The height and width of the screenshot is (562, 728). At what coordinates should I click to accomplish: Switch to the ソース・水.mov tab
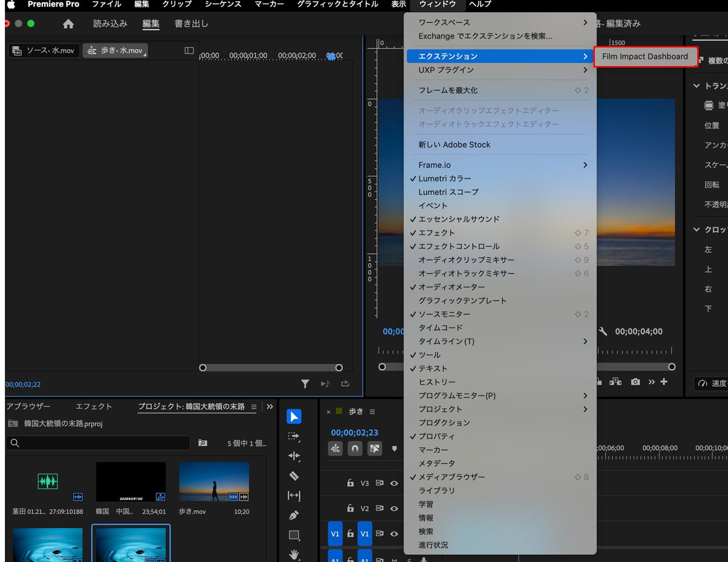[43, 50]
